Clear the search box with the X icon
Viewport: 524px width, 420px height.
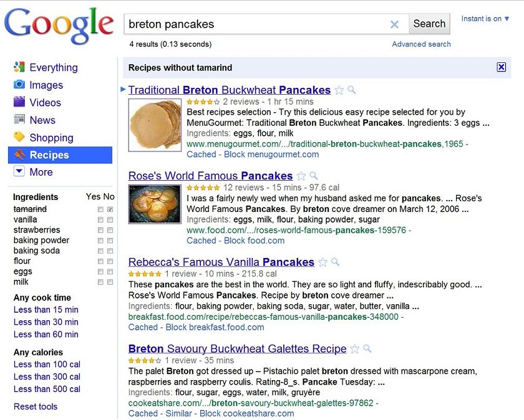pos(394,24)
